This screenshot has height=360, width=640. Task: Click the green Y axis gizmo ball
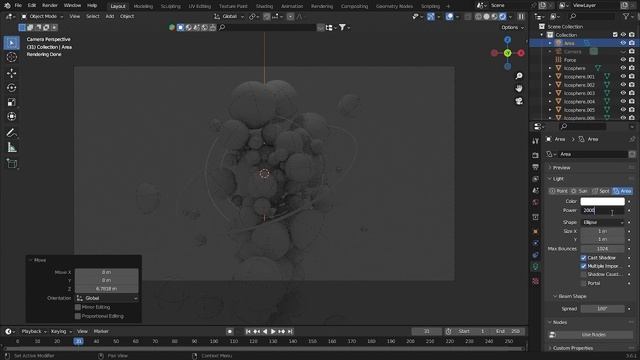point(507,53)
